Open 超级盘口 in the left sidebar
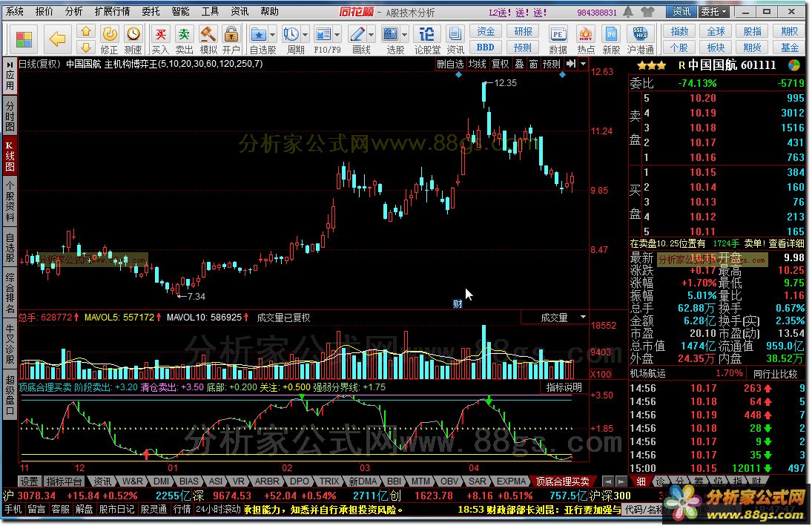The image size is (812, 526). [10, 396]
